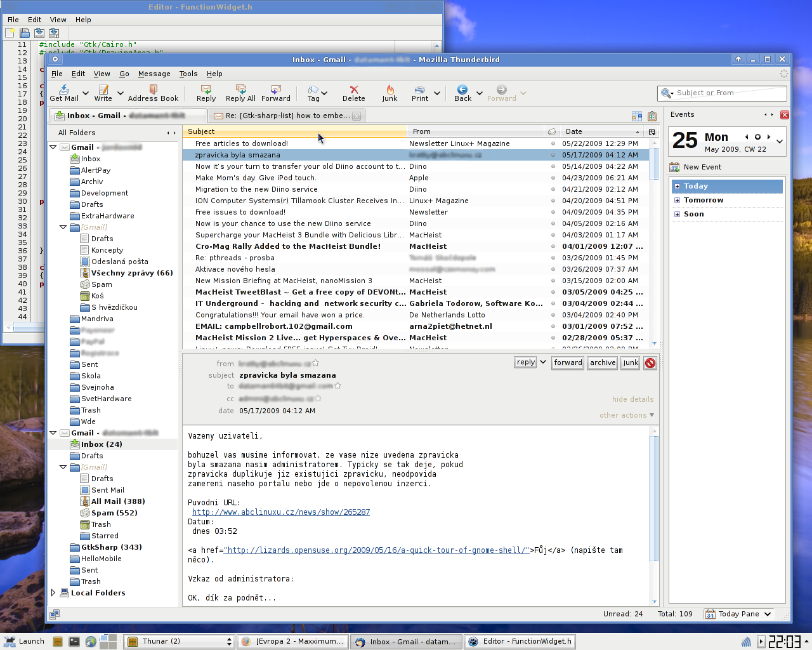Toggle read dot for Aktivace nového hesla

[x=553, y=269]
